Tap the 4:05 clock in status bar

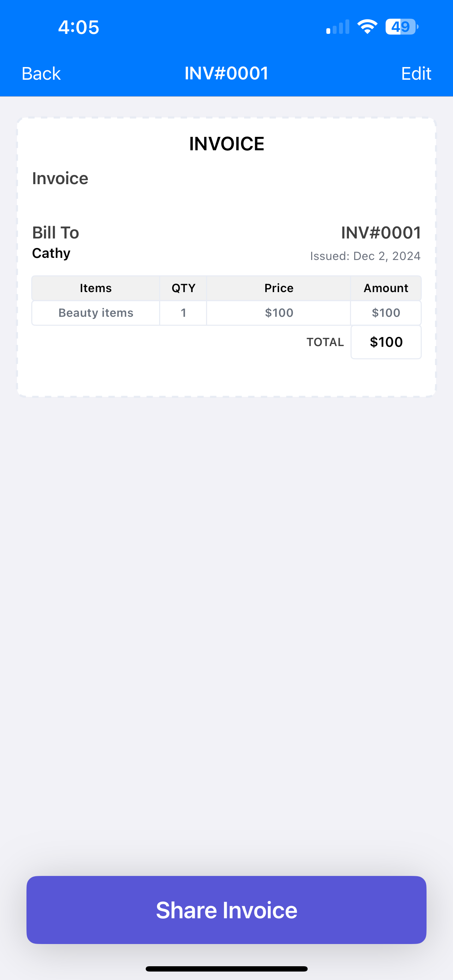point(79,28)
